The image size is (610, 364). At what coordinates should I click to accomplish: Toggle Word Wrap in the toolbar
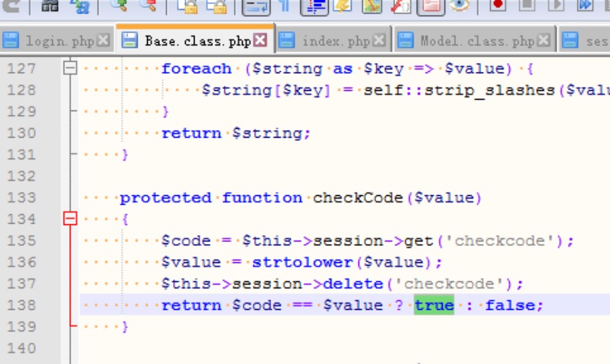coord(256,6)
